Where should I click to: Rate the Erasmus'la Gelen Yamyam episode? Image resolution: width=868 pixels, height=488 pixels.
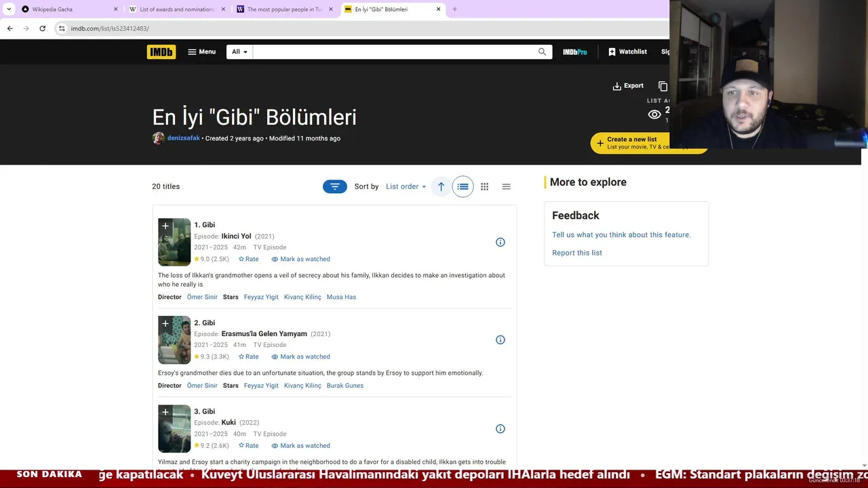tap(248, 357)
